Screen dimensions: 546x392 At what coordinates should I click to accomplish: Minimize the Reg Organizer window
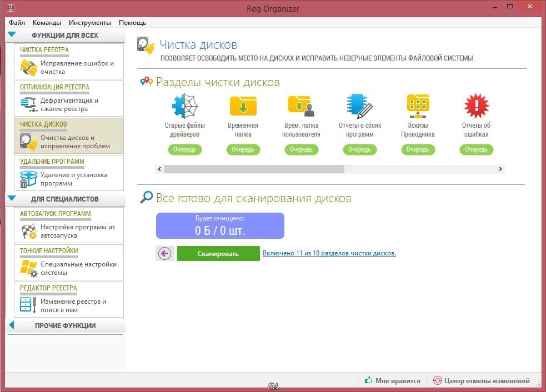(495, 7)
